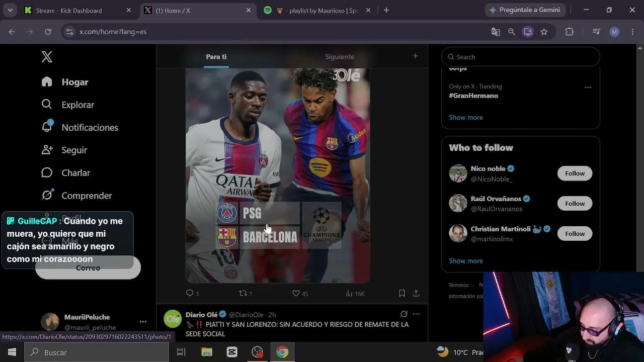
Task: Open Chrome tab search dropdown
Action: coord(10,10)
